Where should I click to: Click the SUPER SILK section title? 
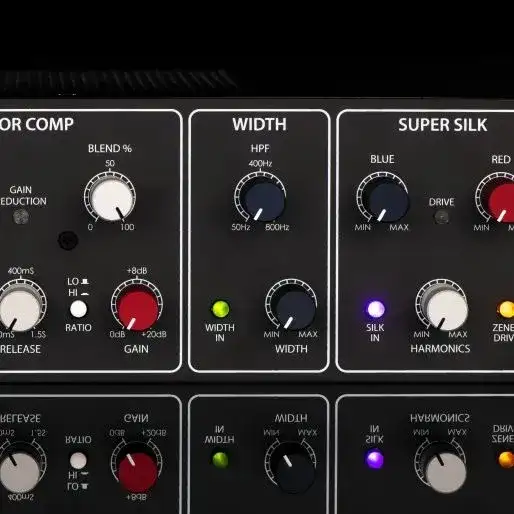(442, 125)
